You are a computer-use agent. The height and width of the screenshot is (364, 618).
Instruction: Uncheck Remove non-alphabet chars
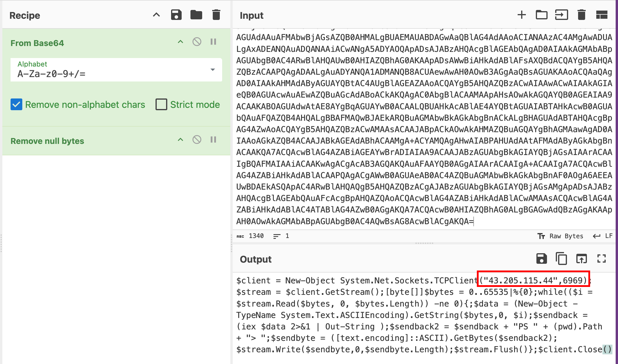(16, 105)
